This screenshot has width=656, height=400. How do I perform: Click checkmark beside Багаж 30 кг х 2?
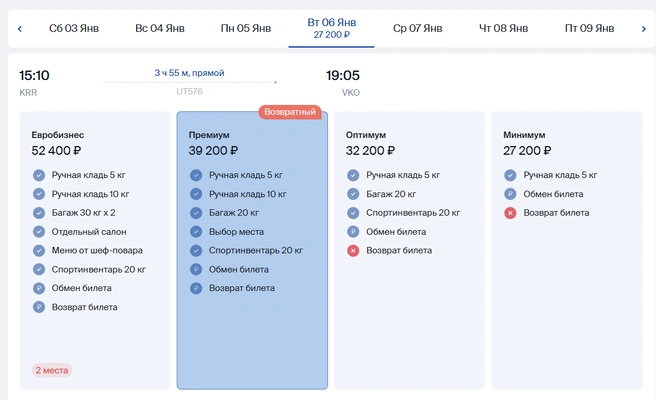tap(39, 213)
